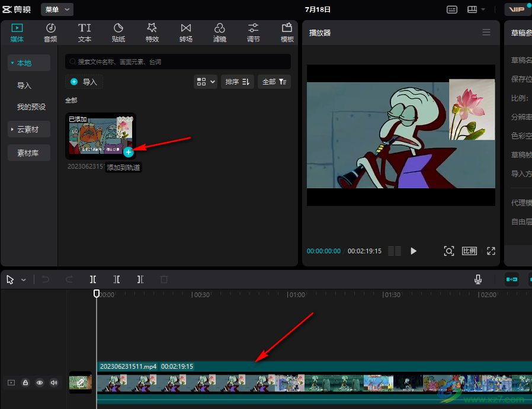
Task: Click the delete trash icon in timeline toolbar
Action: [x=164, y=279]
